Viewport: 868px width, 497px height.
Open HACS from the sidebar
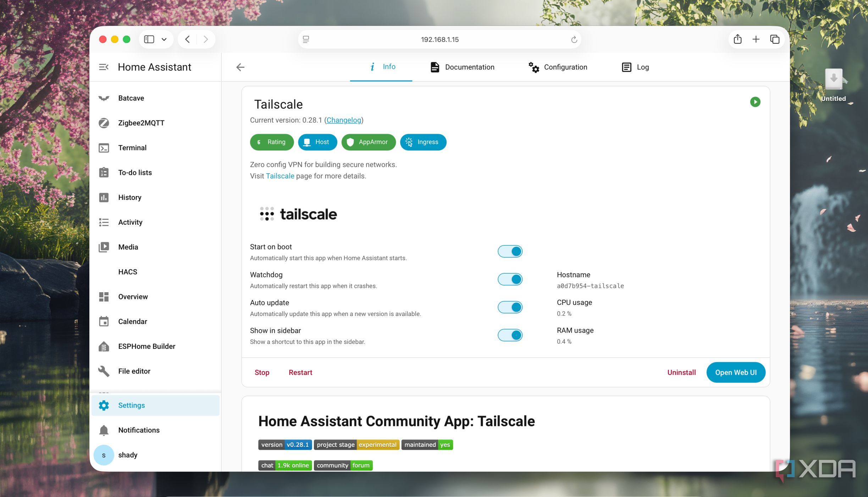click(155, 272)
